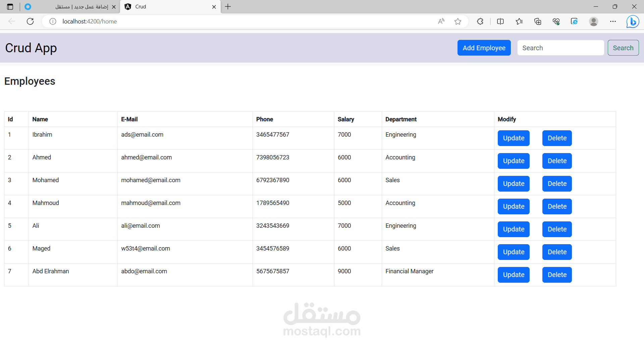Close the مستقل tab
The width and height of the screenshot is (644, 345).
tap(114, 7)
